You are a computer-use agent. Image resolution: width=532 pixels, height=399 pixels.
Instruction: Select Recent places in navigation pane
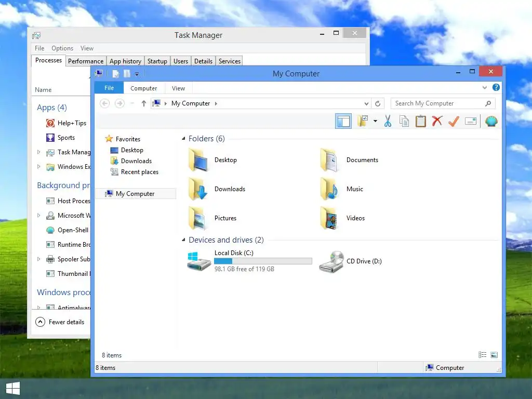coord(139,172)
